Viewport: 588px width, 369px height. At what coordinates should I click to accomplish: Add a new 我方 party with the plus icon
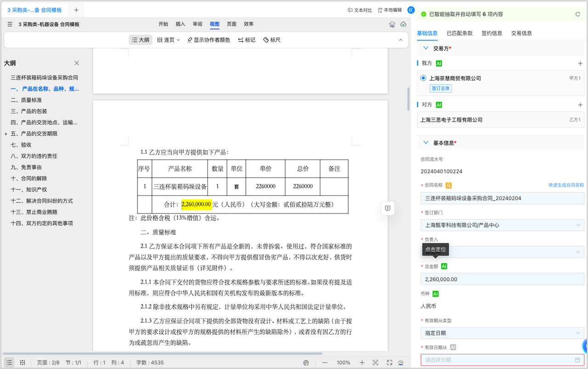coord(580,63)
